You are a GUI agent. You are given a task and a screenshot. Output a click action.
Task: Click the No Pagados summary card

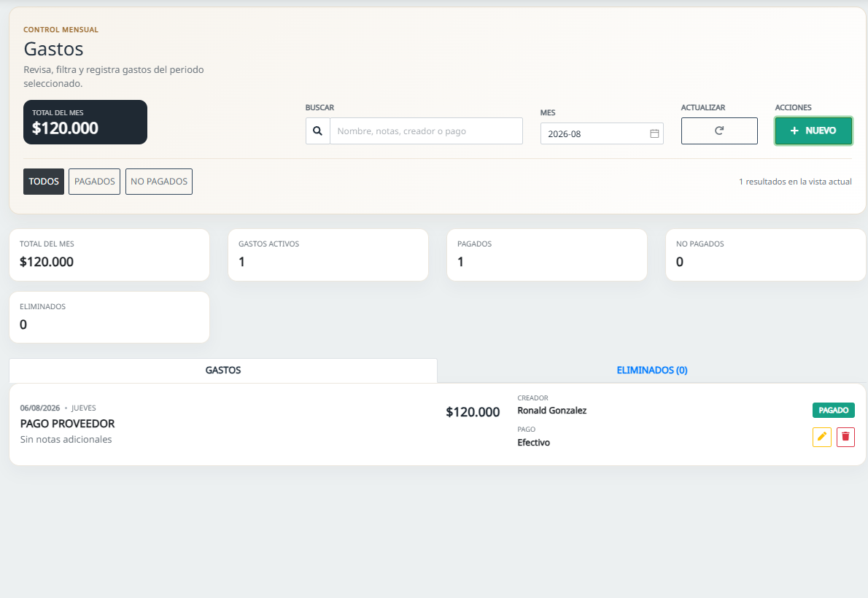[766, 255]
